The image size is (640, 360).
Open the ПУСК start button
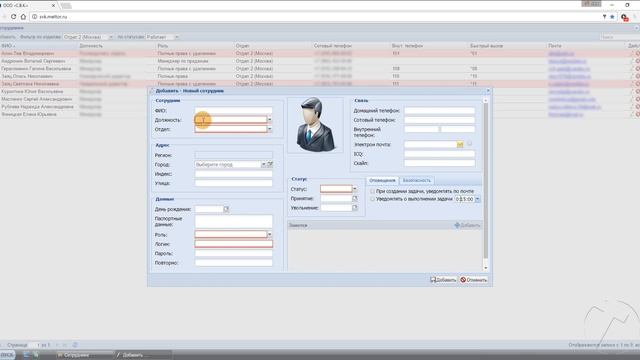click(x=7, y=355)
